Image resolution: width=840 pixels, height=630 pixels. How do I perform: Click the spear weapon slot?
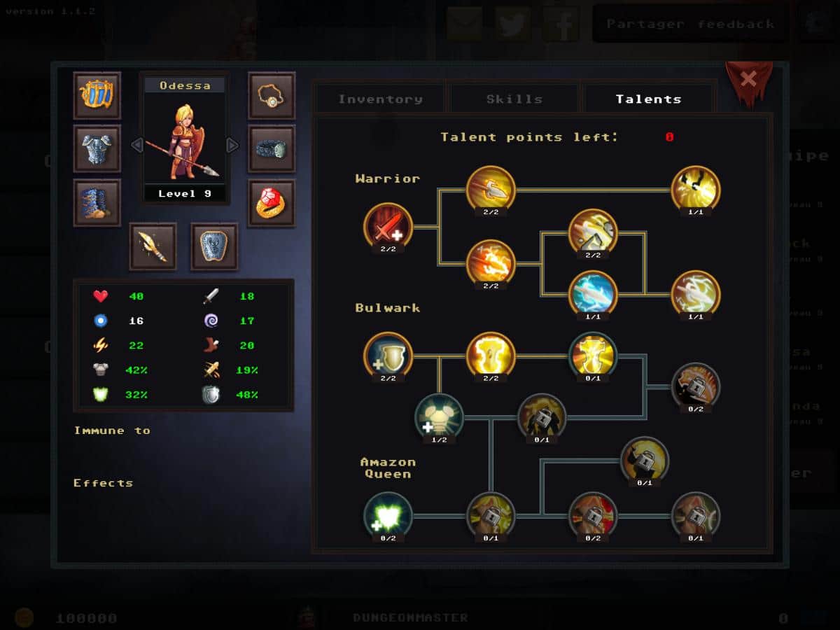tap(153, 246)
